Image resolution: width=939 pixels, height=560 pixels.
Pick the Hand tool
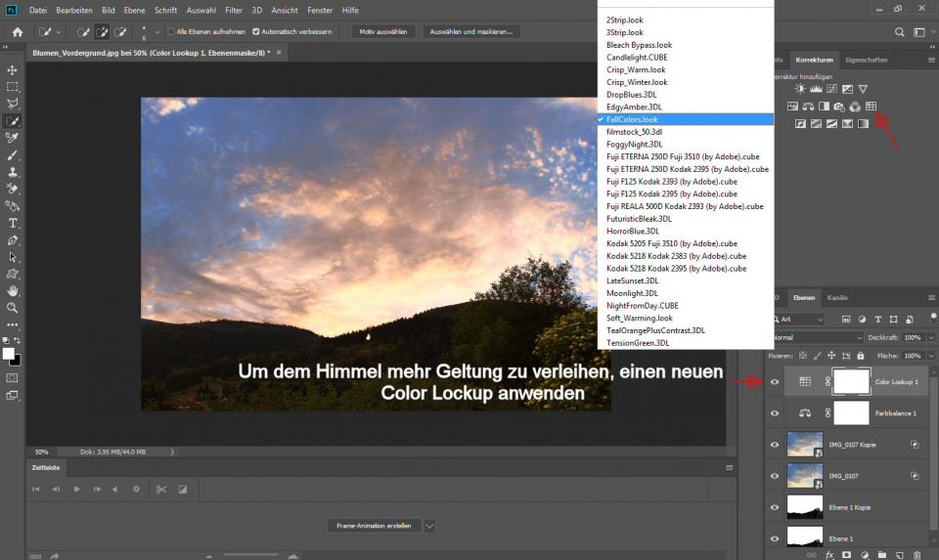[13, 290]
